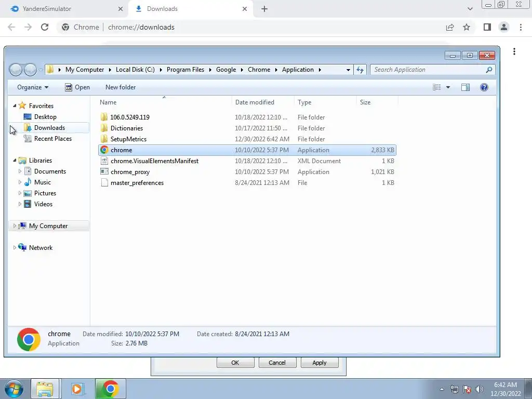Show the preview pane icon

pos(465,87)
